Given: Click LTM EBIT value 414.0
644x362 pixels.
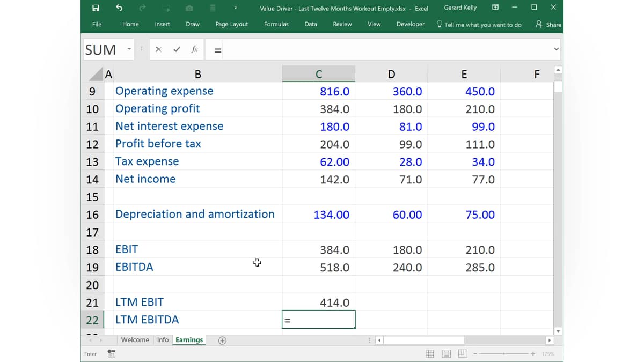Looking at the screenshot, I should point(319,302).
